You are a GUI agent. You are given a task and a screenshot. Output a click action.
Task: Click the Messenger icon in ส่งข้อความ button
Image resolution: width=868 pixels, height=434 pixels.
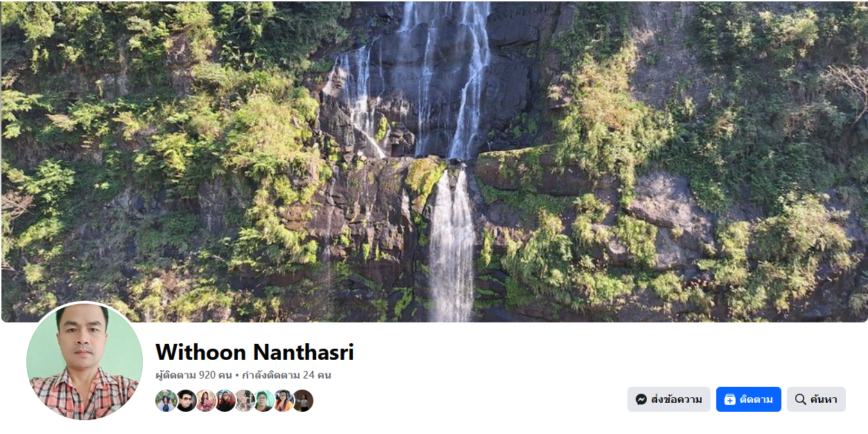[x=641, y=399]
